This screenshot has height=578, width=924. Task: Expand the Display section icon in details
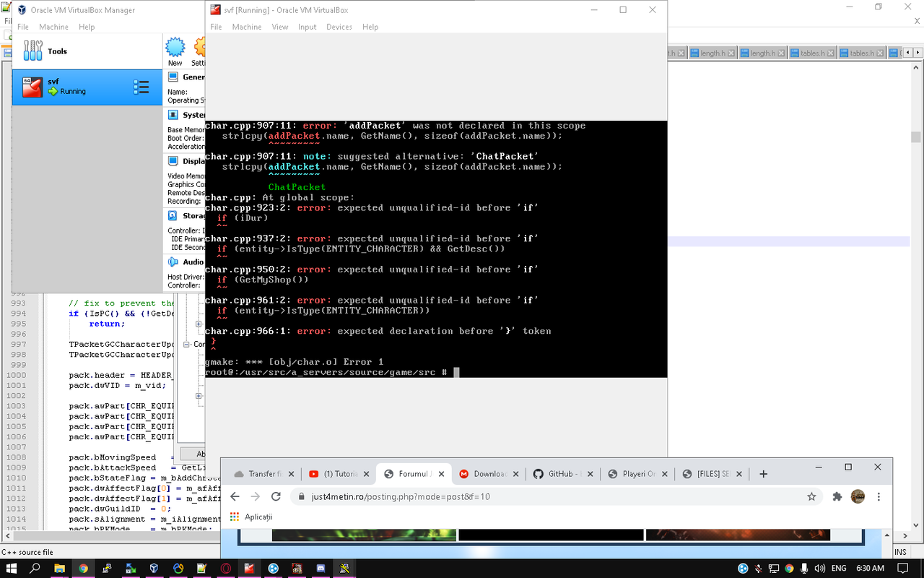(x=173, y=161)
